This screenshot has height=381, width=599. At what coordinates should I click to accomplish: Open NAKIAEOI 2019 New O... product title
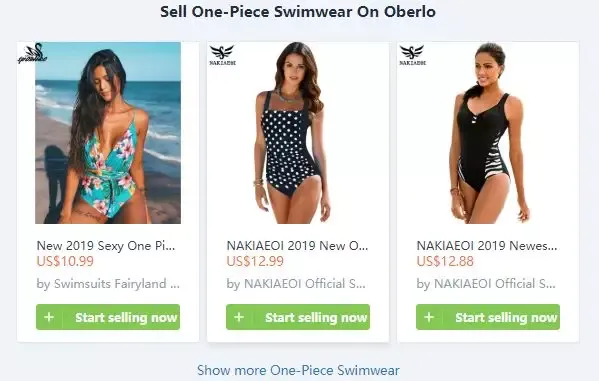coord(297,246)
